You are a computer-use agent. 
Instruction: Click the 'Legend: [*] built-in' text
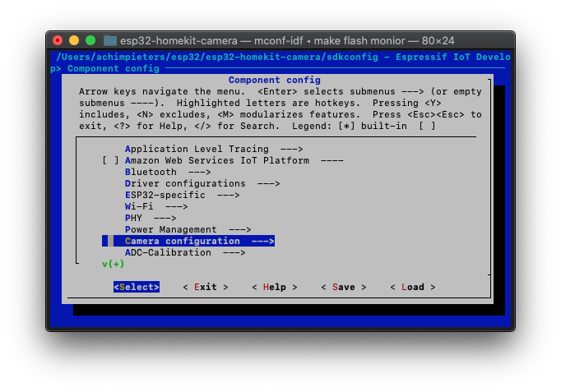pos(350,126)
